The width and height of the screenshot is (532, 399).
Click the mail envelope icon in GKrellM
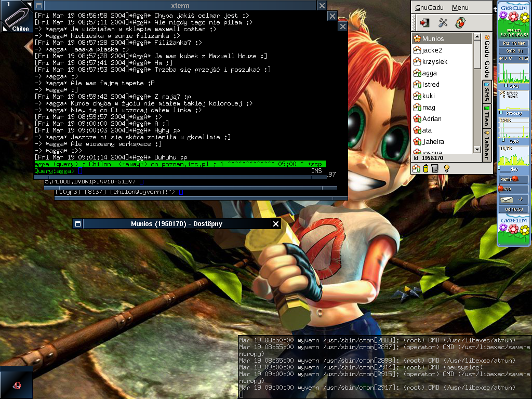pos(507,199)
